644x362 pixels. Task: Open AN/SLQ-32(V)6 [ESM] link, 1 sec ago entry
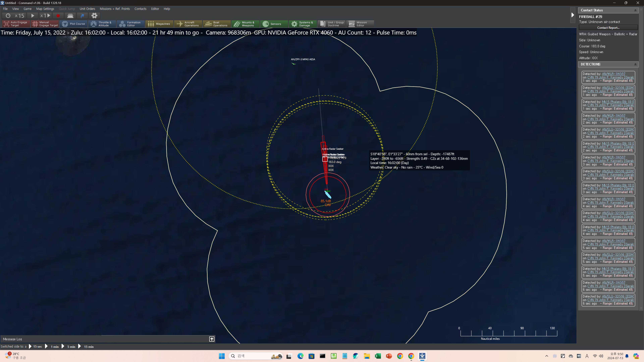tap(618, 88)
